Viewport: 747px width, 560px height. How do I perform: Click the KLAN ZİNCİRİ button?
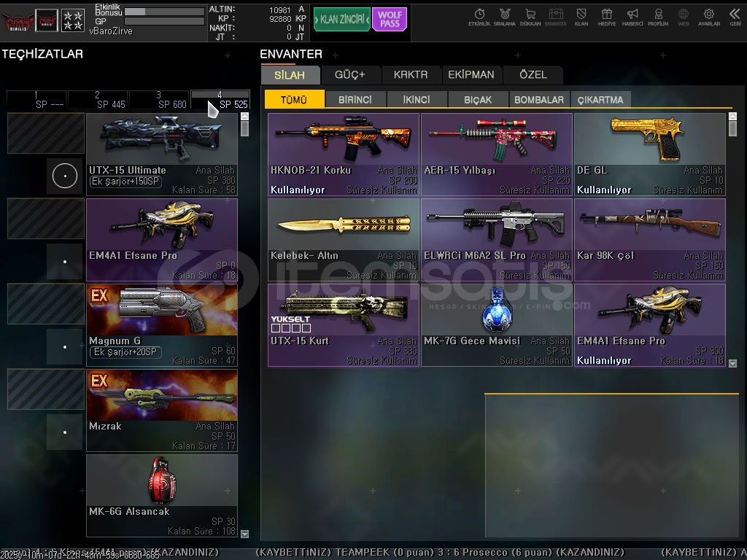[341, 19]
